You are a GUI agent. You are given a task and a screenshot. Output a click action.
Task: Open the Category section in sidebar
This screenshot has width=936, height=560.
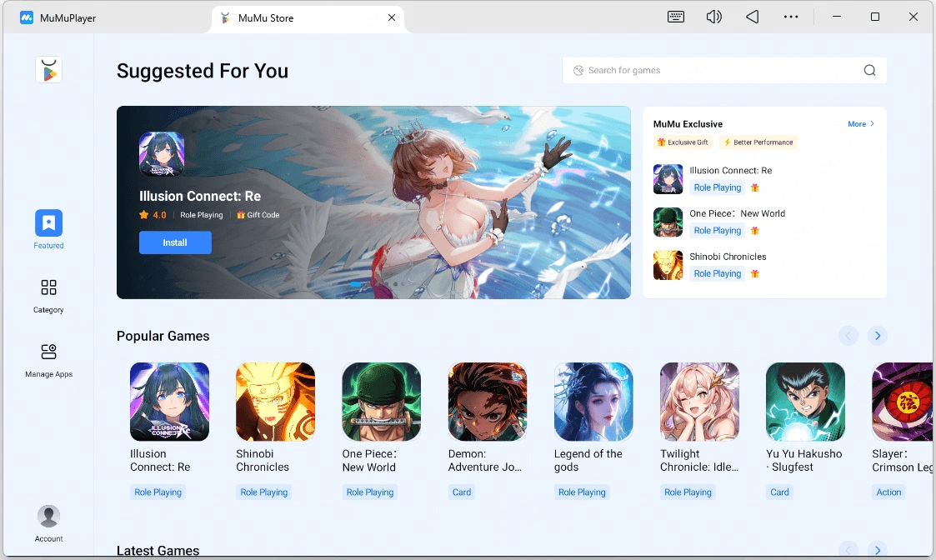pyautogui.click(x=48, y=296)
